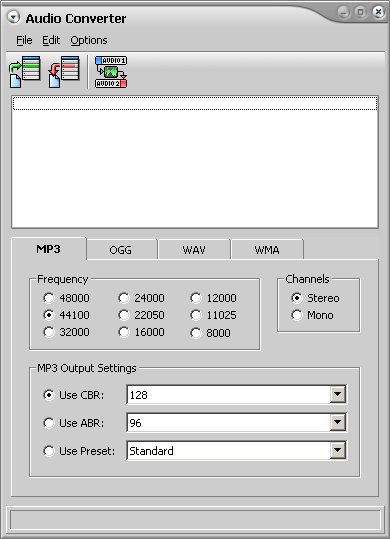Close the Audio Converter window
The image size is (390, 539).
tap(378, 12)
